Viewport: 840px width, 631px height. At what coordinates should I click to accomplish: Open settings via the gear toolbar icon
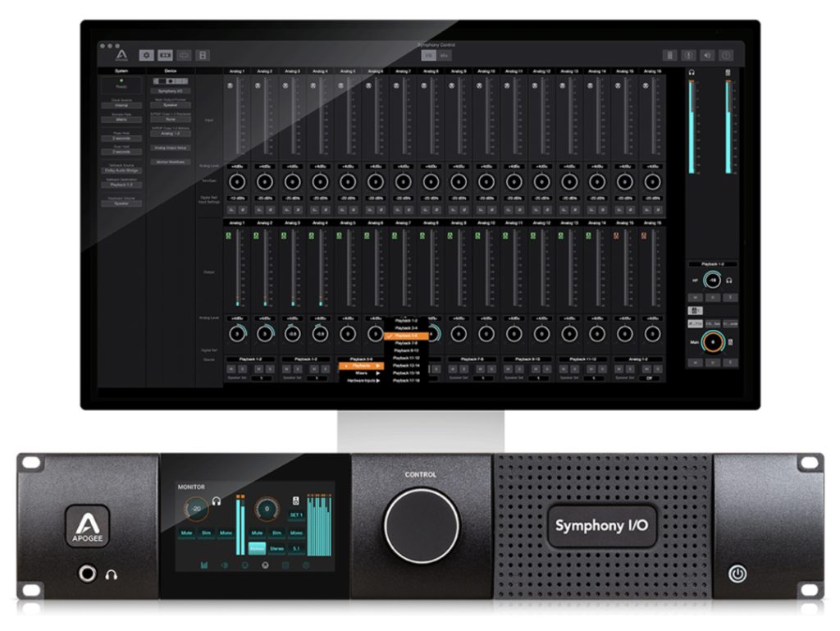click(147, 55)
